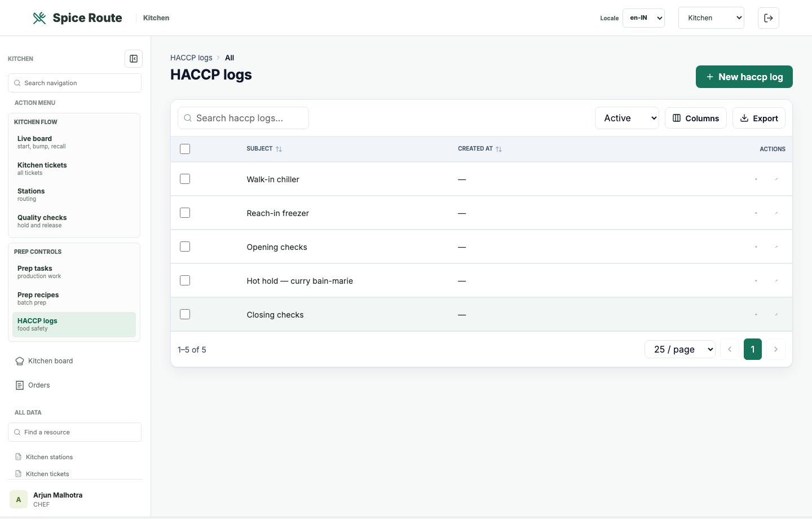
Task: Click the "Hot hold — curry bain-marie" subject text
Action: pos(300,281)
